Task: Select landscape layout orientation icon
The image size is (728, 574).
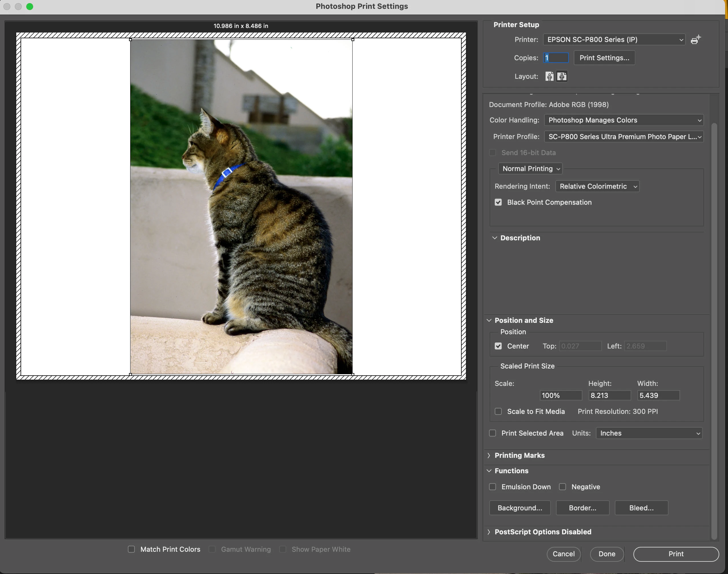Action: click(562, 76)
